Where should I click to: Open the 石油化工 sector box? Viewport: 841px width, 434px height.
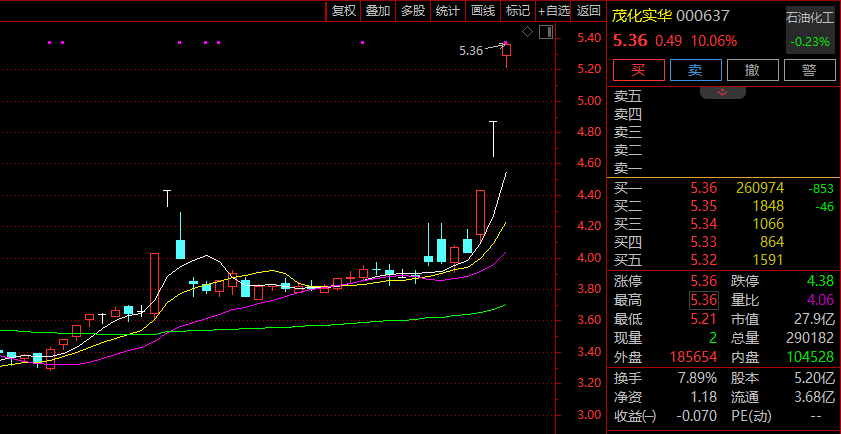coord(810,30)
